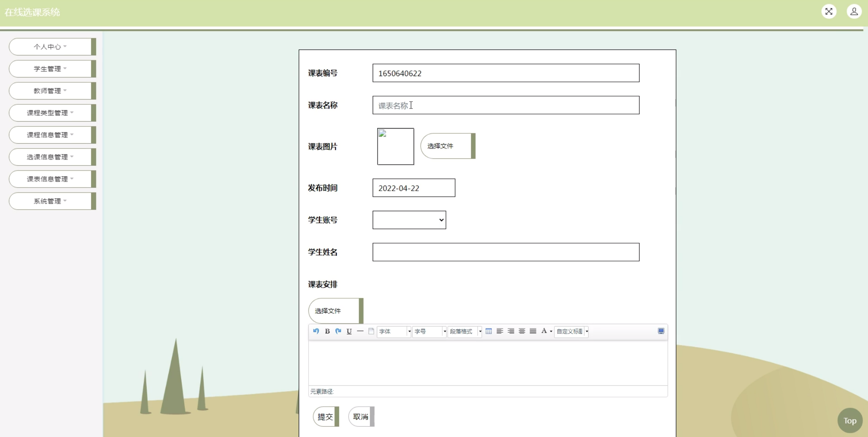This screenshot has width=868, height=437.
Task: Open the 字体 font dropdown
Action: point(394,331)
